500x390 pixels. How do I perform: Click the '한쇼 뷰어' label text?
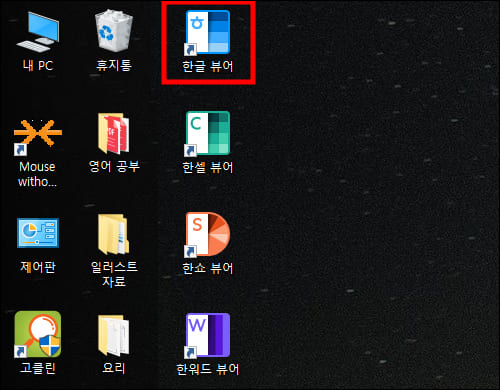tap(208, 268)
